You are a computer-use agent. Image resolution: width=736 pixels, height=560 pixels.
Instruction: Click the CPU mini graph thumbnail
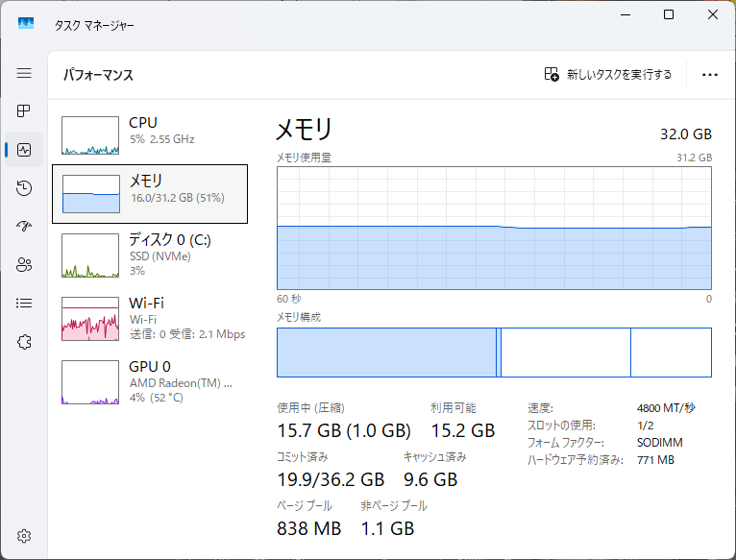tap(90, 136)
